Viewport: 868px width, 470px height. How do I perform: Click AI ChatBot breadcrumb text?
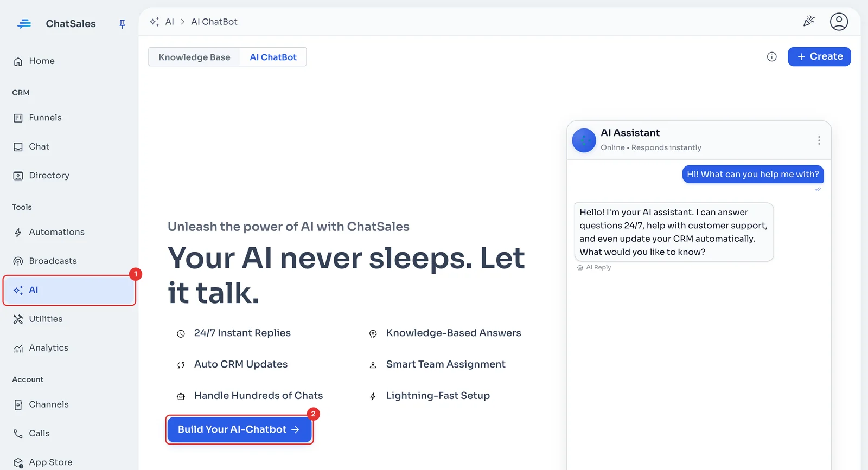click(214, 22)
